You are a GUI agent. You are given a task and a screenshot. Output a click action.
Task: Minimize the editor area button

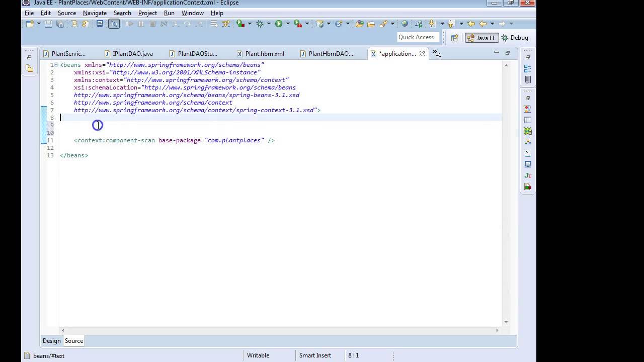pyautogui.click(x=496, y=52)
